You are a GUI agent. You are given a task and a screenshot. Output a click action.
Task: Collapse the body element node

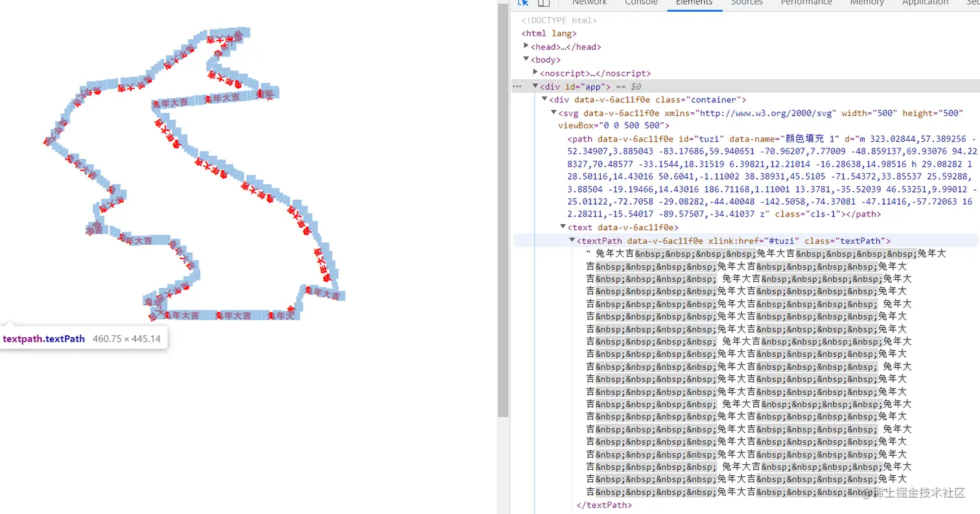click(x=526, y=60)
